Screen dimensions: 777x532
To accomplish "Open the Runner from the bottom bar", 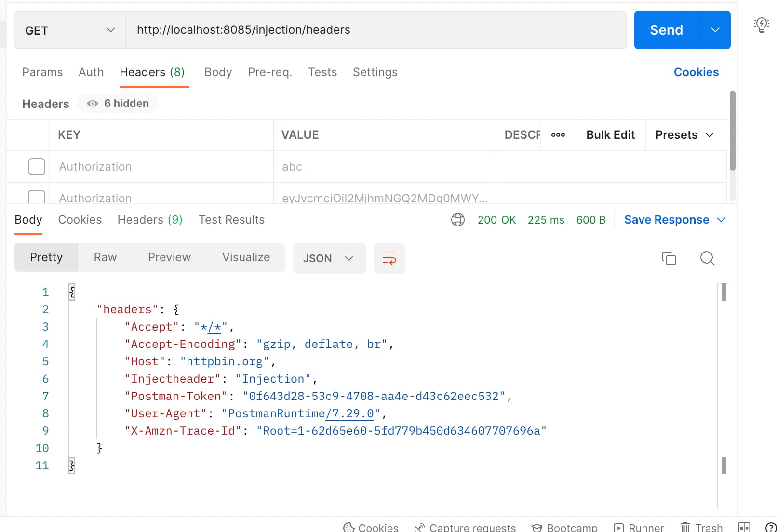I will click(639, 527).
